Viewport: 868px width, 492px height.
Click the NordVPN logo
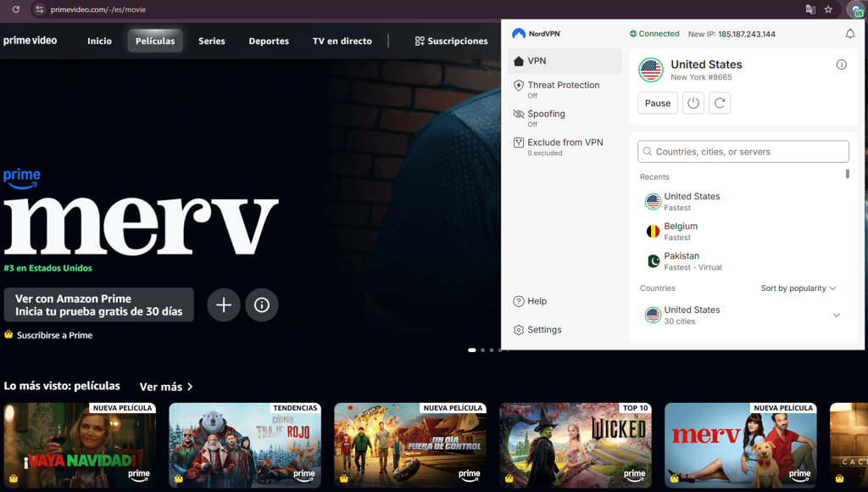[537, 34]
